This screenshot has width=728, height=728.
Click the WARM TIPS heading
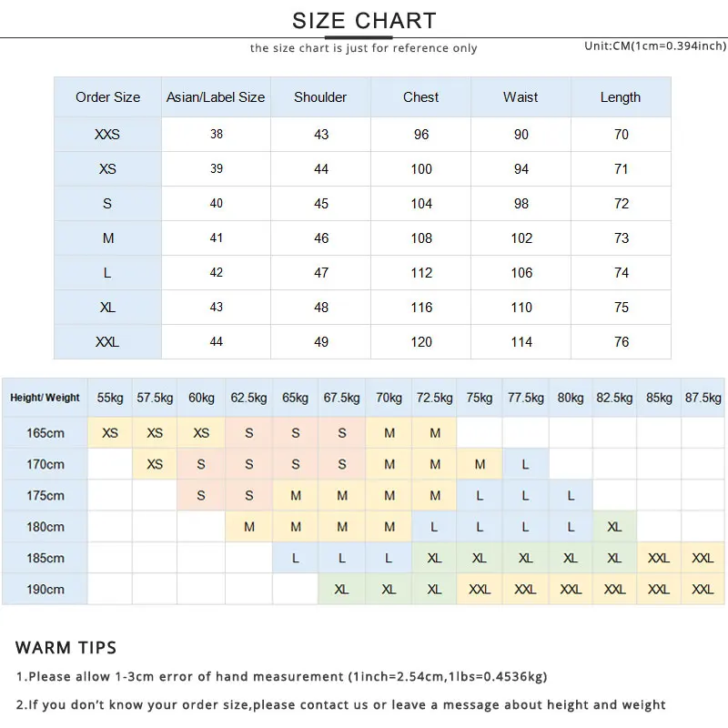66,647
